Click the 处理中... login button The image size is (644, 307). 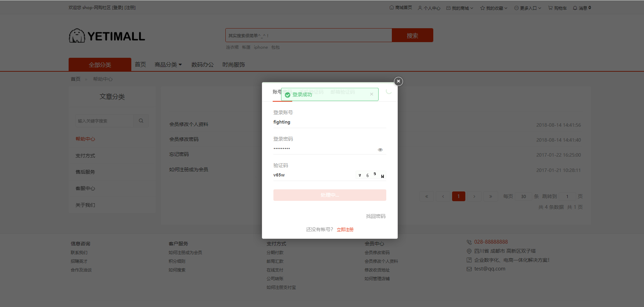[x=330, y=195]
